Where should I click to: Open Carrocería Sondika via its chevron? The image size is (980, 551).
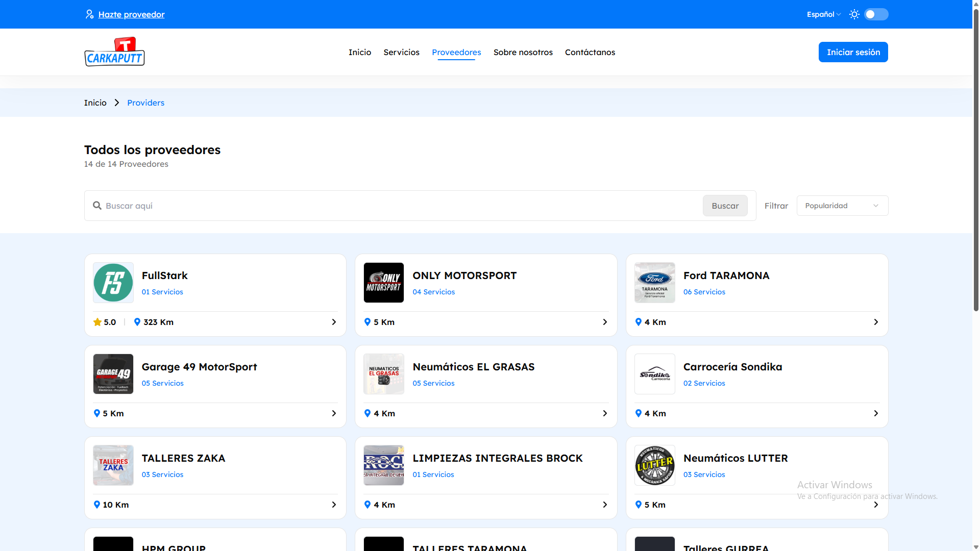click(x=876, y=413)
